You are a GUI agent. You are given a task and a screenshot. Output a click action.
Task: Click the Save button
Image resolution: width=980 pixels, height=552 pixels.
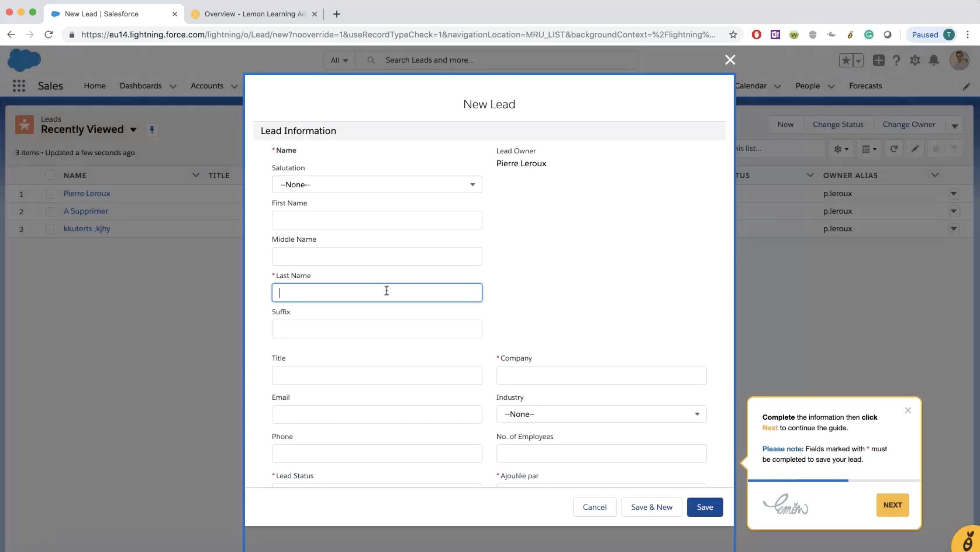[704, 507]
